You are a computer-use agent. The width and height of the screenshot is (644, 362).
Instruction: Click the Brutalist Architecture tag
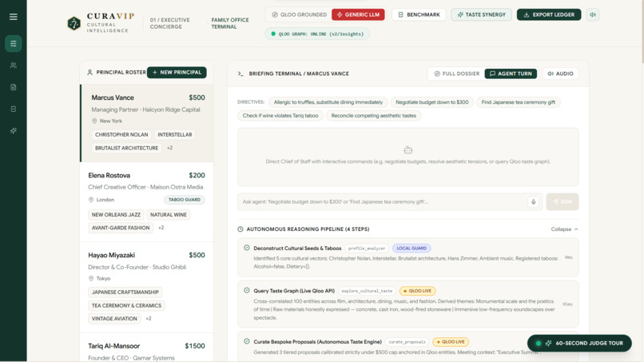pyautogui.click(x=126, y=148)
